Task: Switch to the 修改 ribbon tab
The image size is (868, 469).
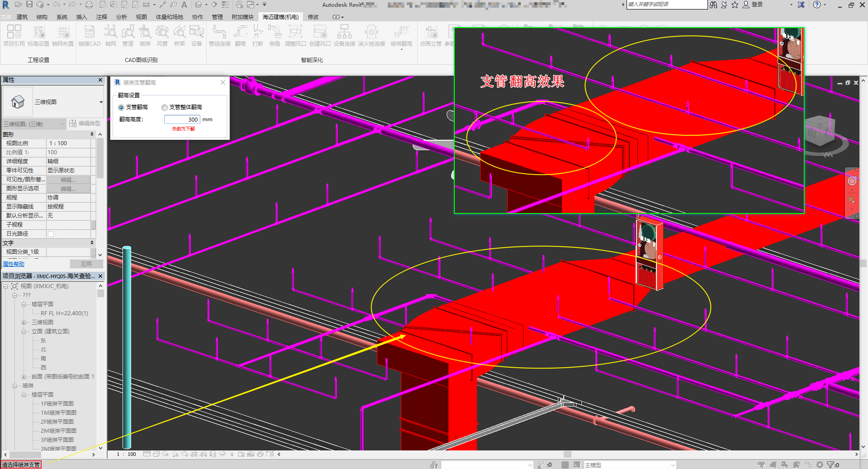Action: [313, 17]
